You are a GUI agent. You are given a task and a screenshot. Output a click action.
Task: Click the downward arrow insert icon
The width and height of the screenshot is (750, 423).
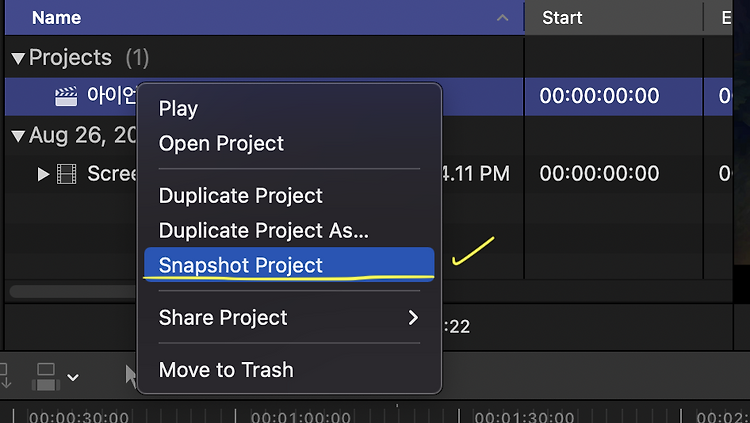[x=5, y=376]
